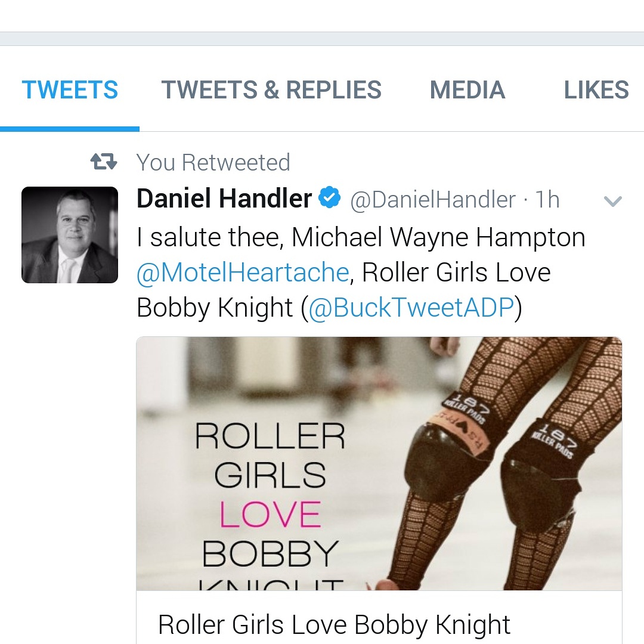Go to the Likes tab
Viewport: 644px width, 644px height.
[x=596, y=90]
